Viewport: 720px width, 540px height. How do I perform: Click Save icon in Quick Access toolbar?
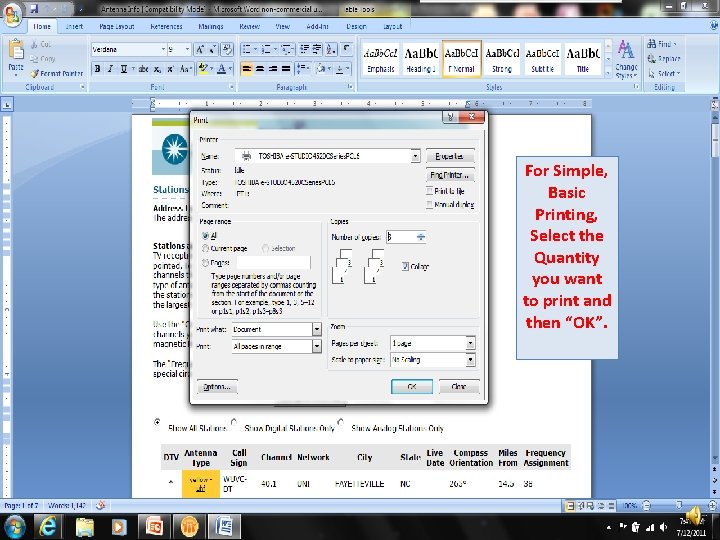34,9
